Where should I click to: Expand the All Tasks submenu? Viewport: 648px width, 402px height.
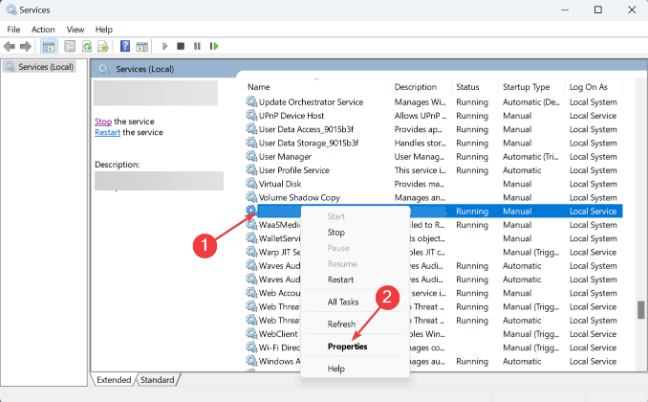pos(344,302)
